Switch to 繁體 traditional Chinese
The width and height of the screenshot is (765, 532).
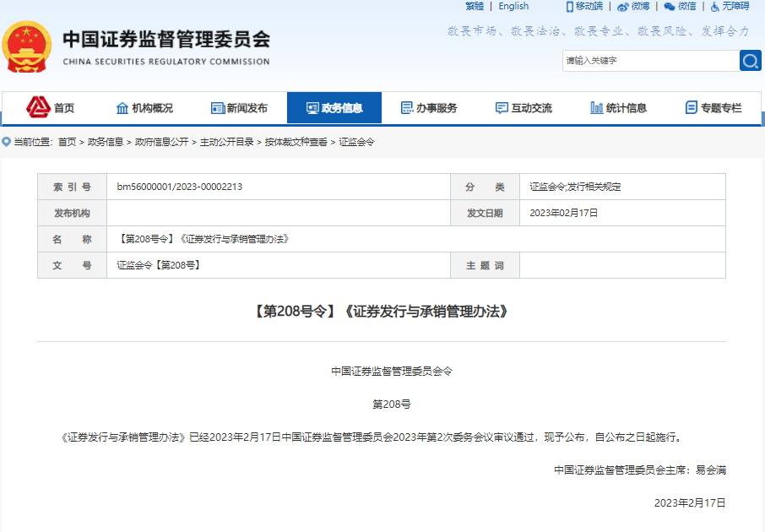(x=475, y=7)
